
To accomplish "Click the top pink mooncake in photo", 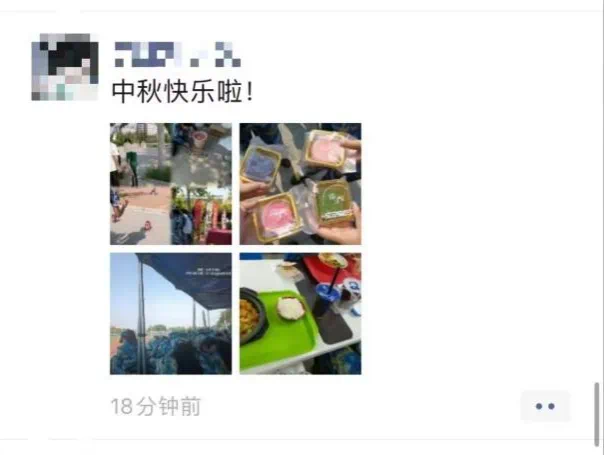I will pyautogui.click(x=324, y=151).
